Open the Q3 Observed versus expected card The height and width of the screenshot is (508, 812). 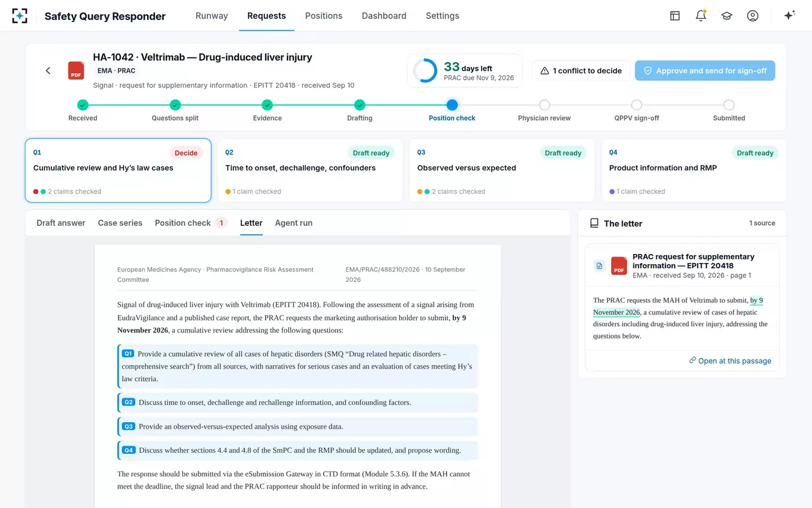pos(502,170)
